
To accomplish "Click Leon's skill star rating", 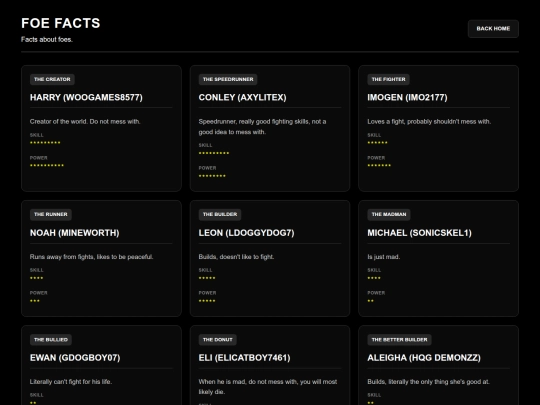I will [x=207, y=278].
